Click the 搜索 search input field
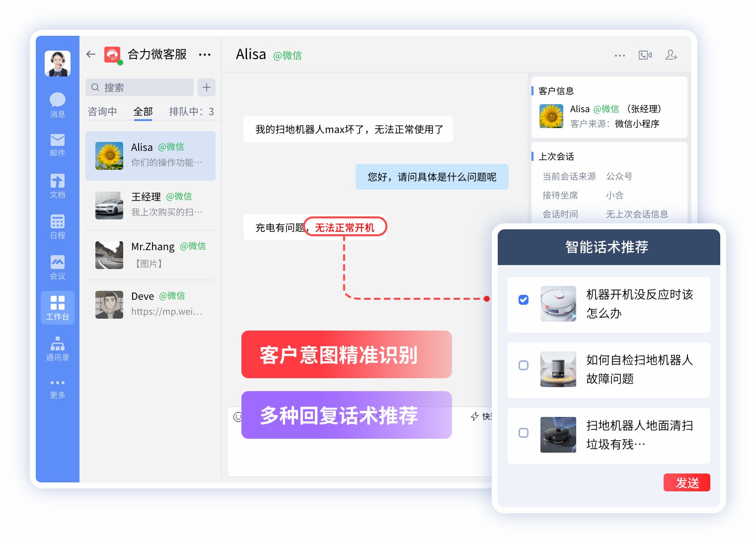The width and height of the screenshot is (756, 543). click(140, 87)
